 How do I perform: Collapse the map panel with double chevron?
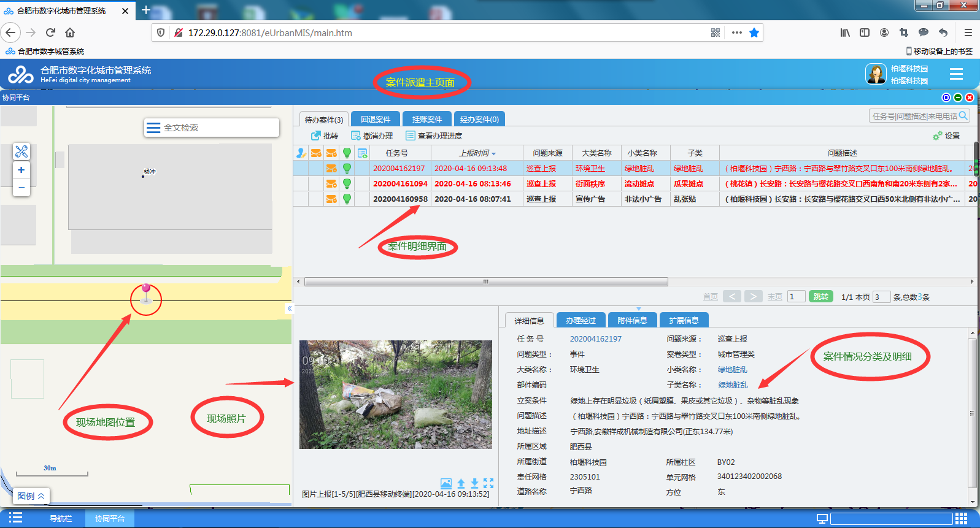coord(290,308)
